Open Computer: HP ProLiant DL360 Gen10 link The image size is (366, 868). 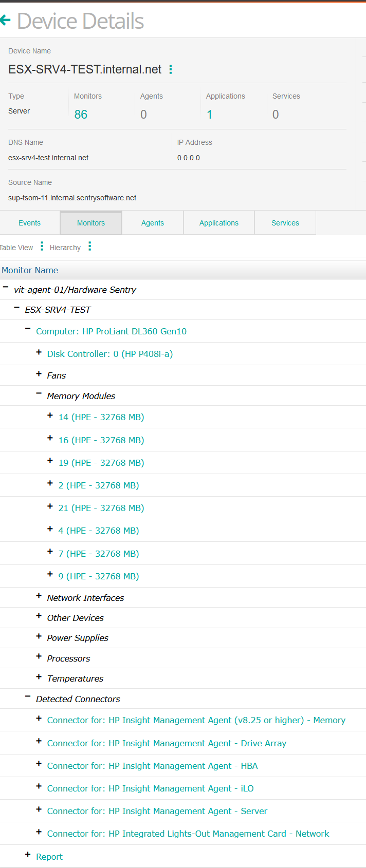(111, 331)
